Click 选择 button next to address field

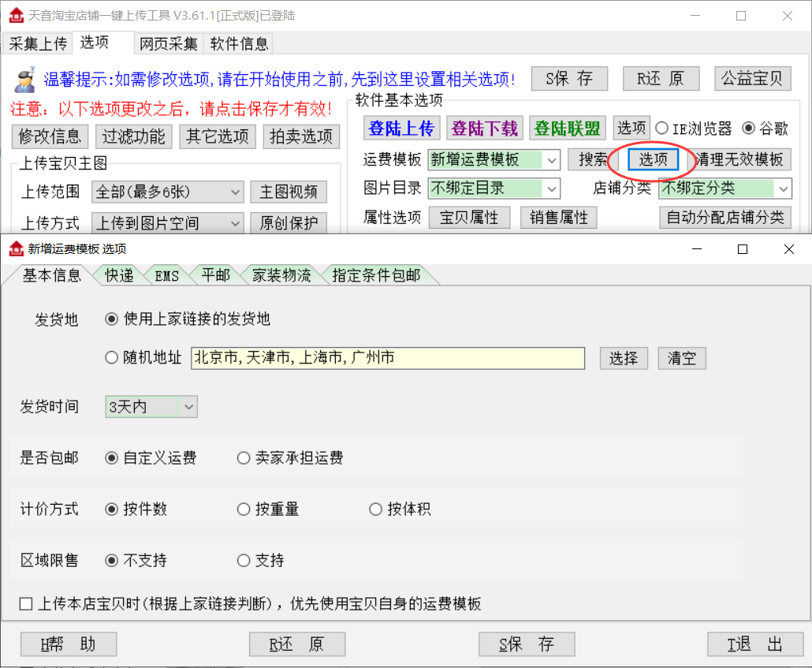tap(624, 358)
